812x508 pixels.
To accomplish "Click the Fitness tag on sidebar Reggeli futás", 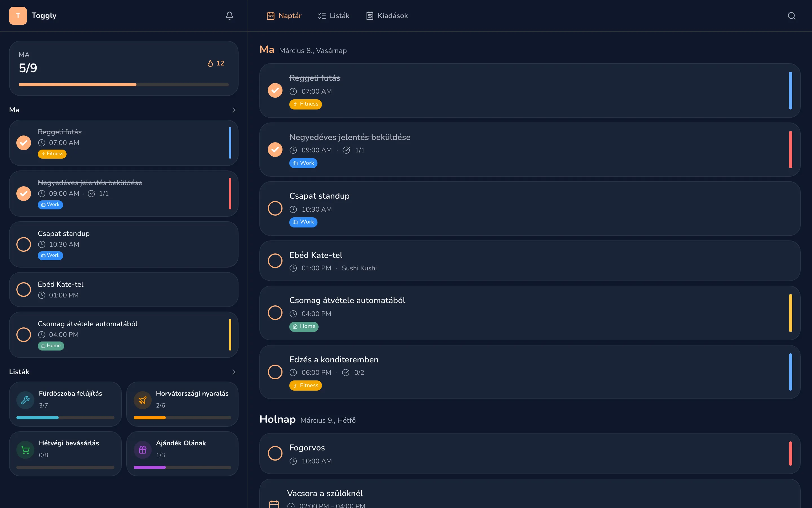I will click(x=52, y=154).
